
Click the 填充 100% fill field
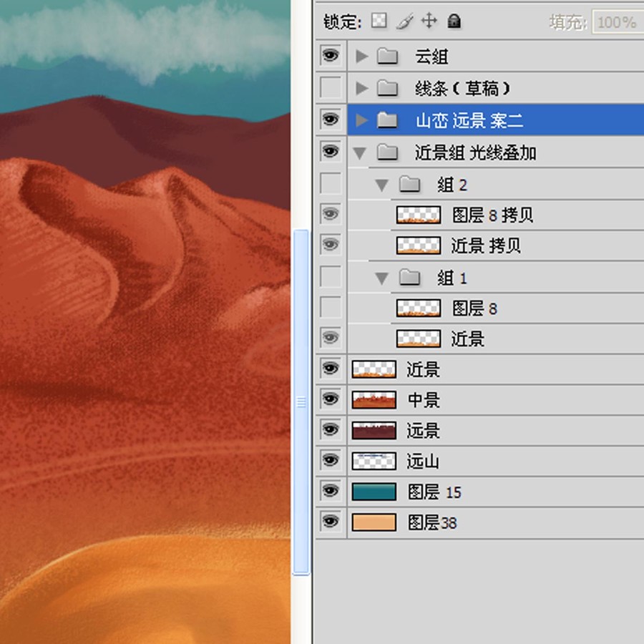coord(618,21)
